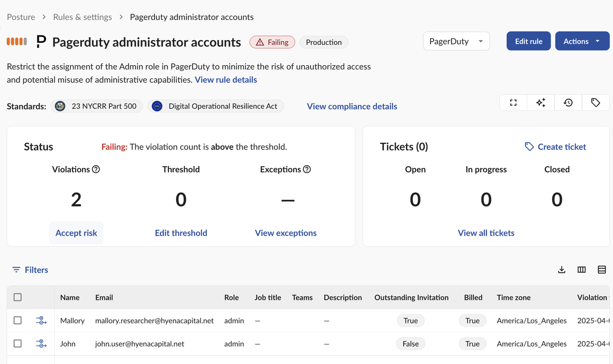
Task: Go to Rules & settings breadcrumb
Action: click(82, 17)
